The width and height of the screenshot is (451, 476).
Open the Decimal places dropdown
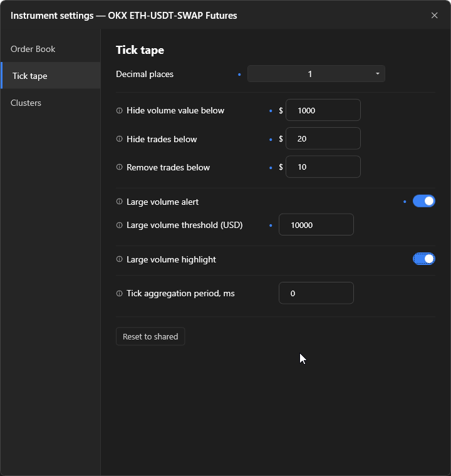point(316,74)
